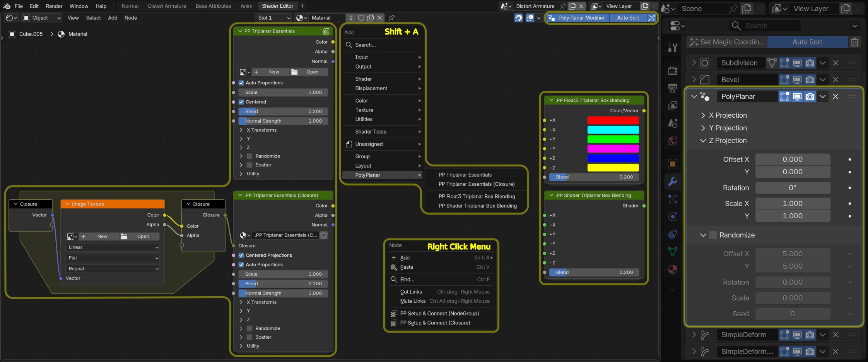
Task: Click the trash icon beside Auto Sort
Action: pyautogui.click(x=855, y=42)
